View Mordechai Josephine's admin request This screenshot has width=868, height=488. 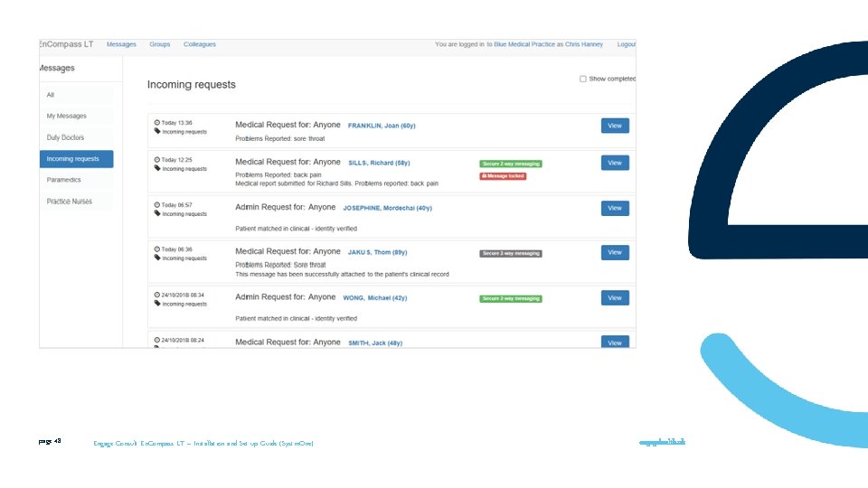tap(615, 208)
